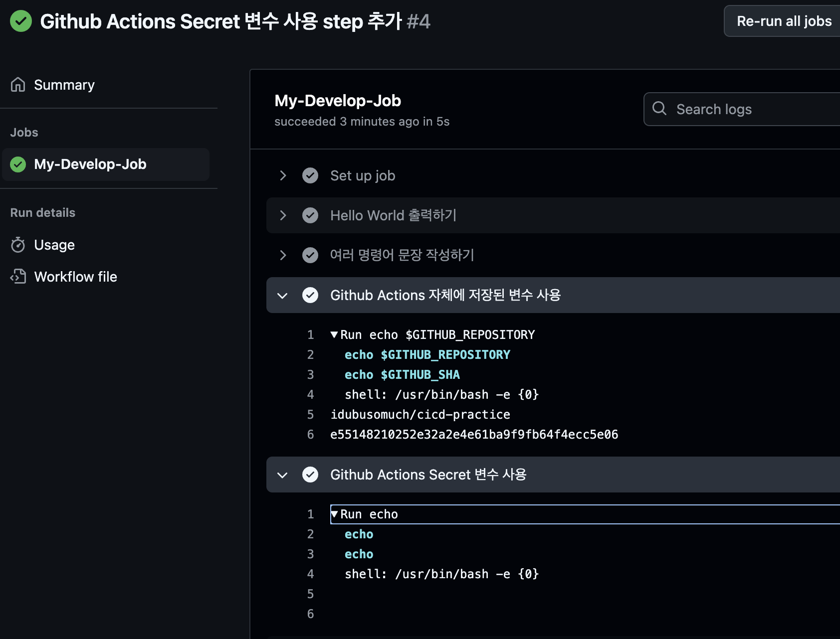Click success icon of 자체에 저장된 변수 사용 step
This screenshot has height=639, width=840.
coord(310,295)
